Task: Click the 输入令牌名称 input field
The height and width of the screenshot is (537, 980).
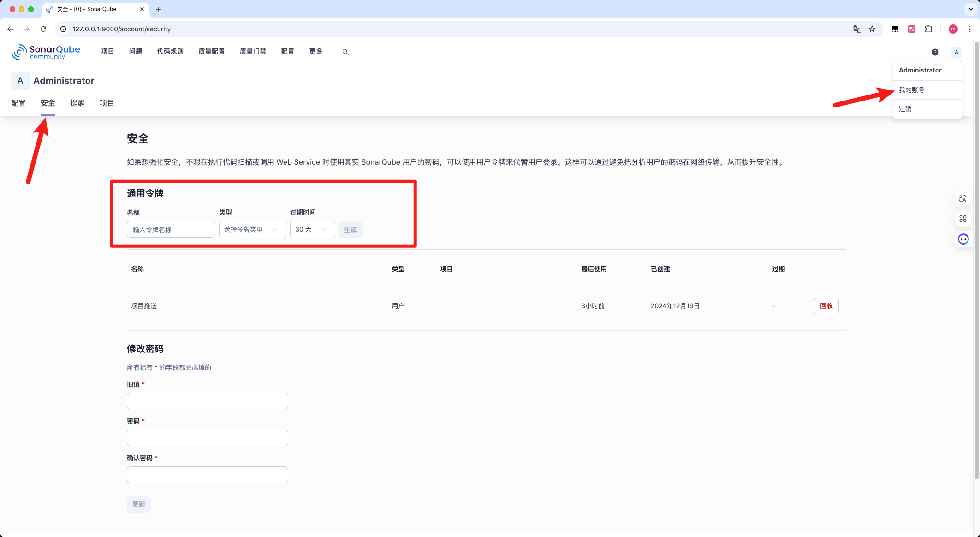Action: (171, 229)
